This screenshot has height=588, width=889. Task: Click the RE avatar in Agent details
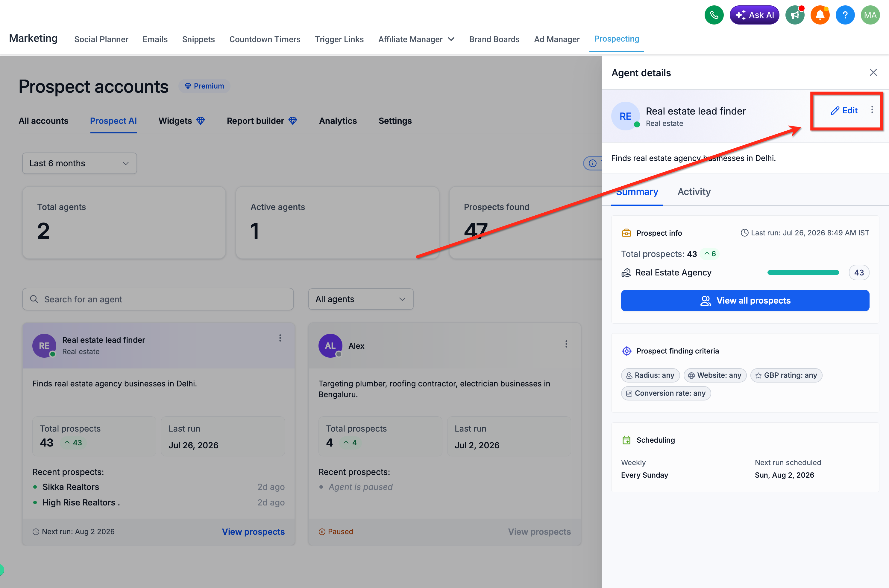coord(625,116)
